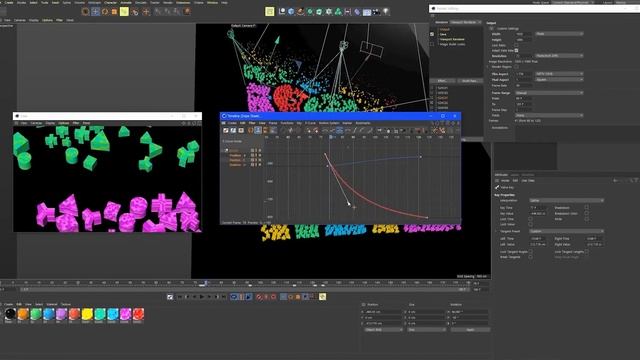Viewport: 640px width, 360px height.
Task: Open the Character menu in main menu bar
Action: (x=110, y=2)
